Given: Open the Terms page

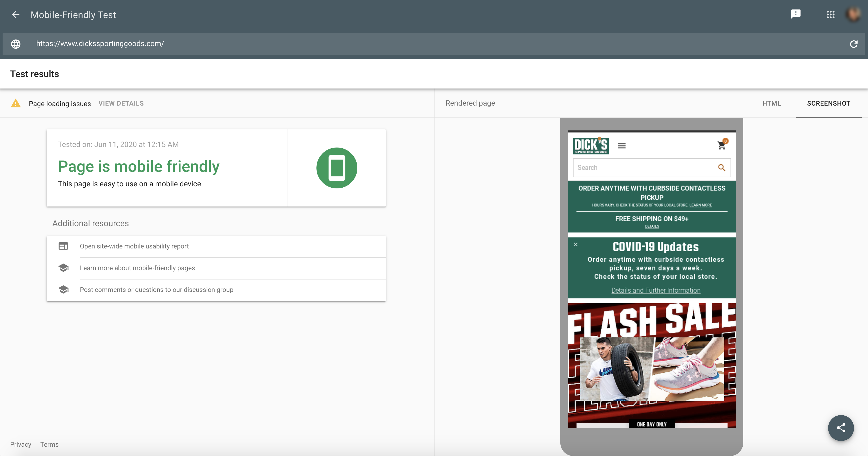Looking at the screenshot, I should coord(49,444).
